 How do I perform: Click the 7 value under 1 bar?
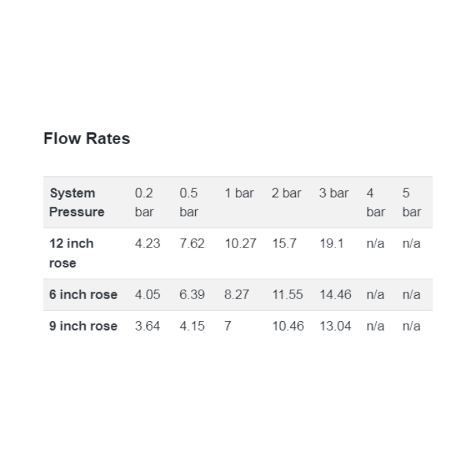pos(228,326)
